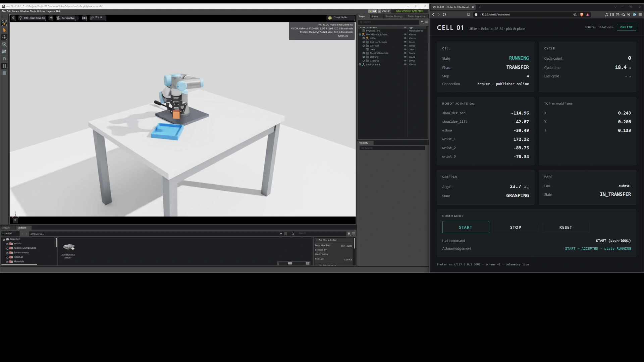Collapse the World (defaultPrim) node
Viewport: 644px width, 362px height.
point(360,35)
